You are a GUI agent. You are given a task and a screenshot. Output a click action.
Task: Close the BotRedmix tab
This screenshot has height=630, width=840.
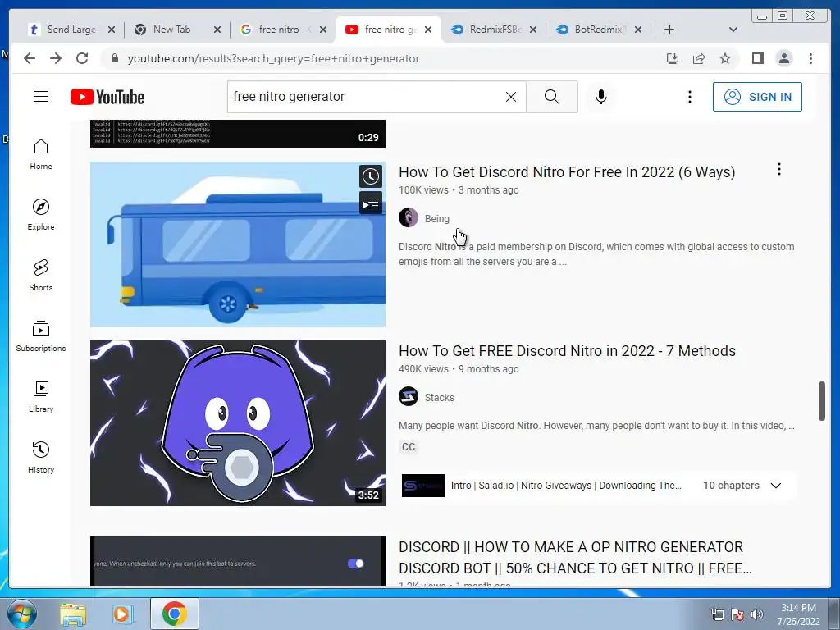click(x=638, y=30)
